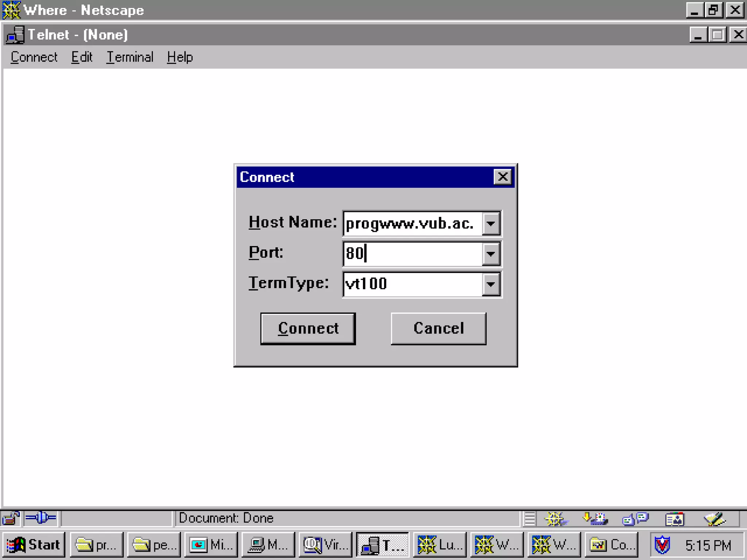Open the Composer pencil icon in component bar
747x560 pixels.
coord(715,519)
